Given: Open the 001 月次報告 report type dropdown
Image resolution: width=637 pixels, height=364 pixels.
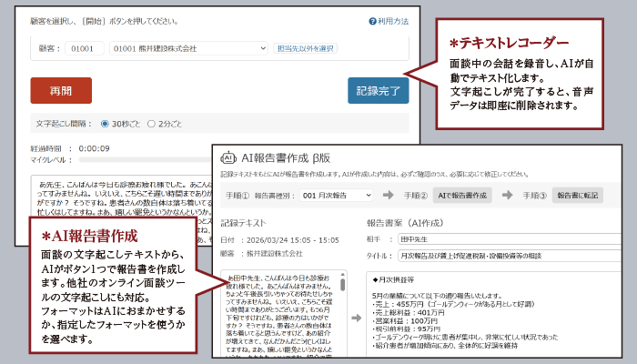Looking at the screenshot, I should click(x=337, y=196).
